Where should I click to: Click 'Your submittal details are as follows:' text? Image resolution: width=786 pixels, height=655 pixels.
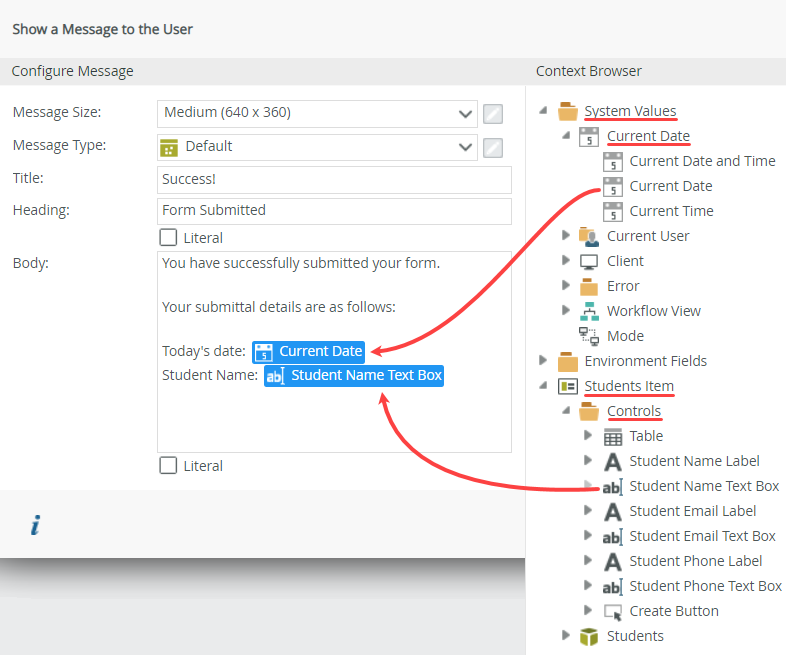279,307
